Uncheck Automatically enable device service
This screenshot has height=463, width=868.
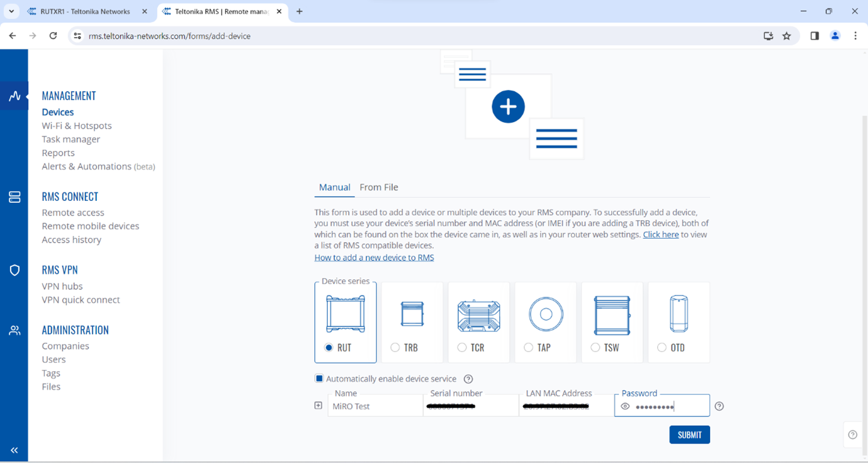[319, 379]
